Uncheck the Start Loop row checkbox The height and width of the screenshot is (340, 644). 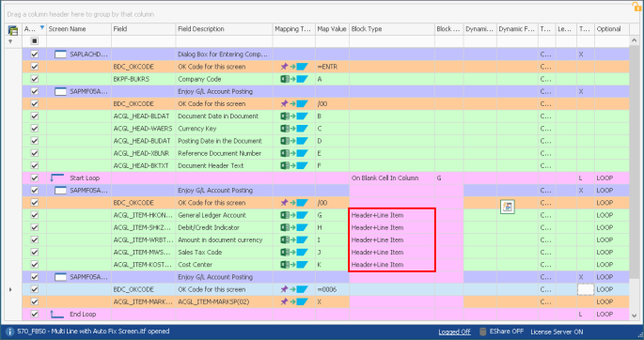click(35, 178)
